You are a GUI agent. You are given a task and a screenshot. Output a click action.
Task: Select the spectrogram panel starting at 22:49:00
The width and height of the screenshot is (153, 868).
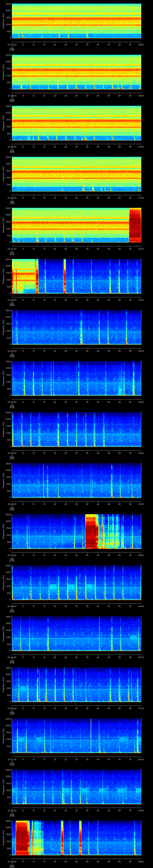[x=77, y=634]
